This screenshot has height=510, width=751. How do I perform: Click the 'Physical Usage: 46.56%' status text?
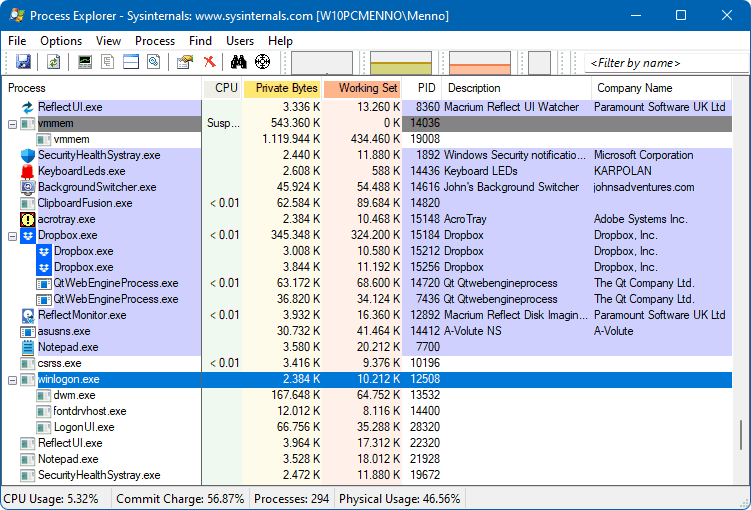399,499
